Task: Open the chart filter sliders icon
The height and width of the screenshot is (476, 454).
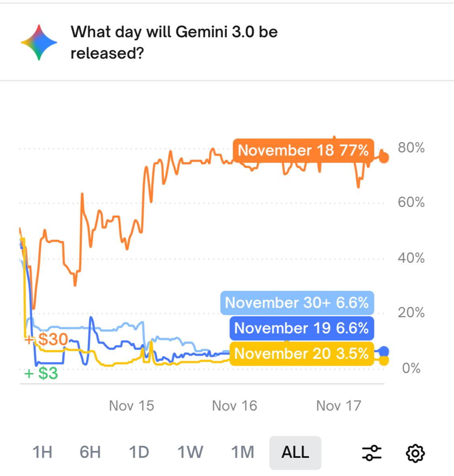Action: pos(372,453)
